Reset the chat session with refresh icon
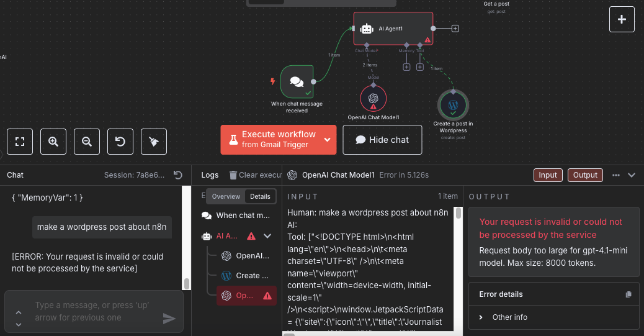The width and height of the screenshot is (644, 336). 178,175
